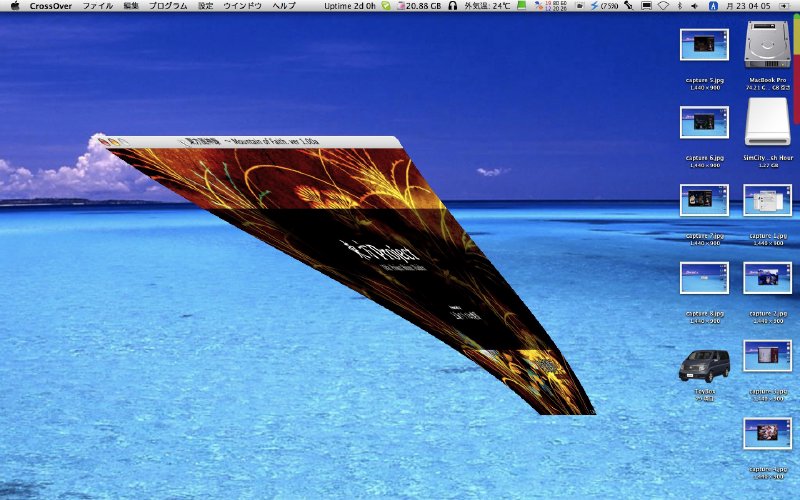
Task: Click the 外気温 24℃ temperature item
Action: [487, 6]
